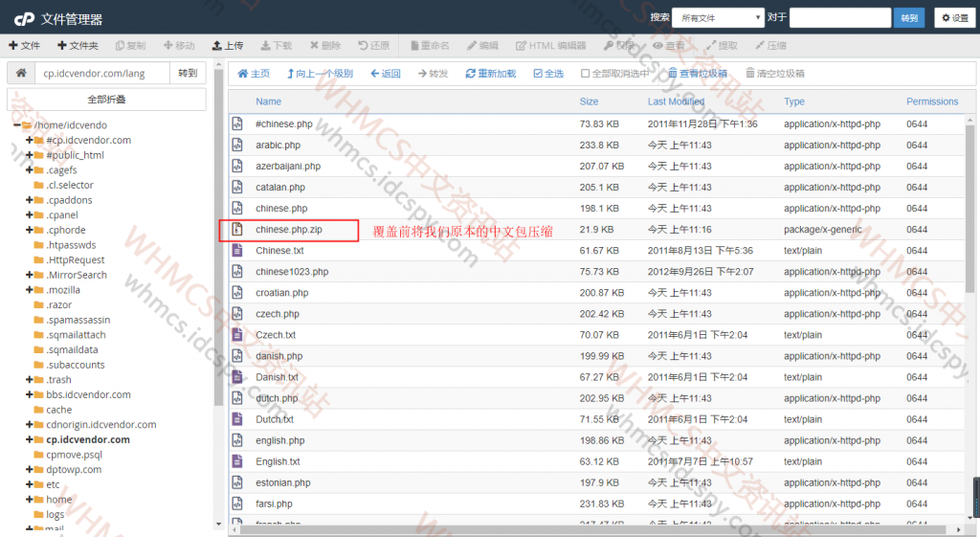980x537 pixels.
Task: Click the 返回 back link
Action: (x=386, y=74)
